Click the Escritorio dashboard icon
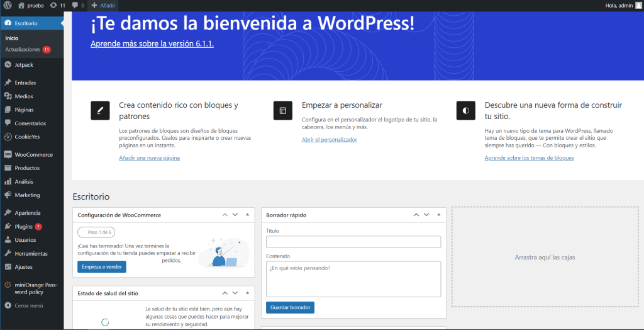Viewport: 644px width, 330px height. [x=8, y=23]
